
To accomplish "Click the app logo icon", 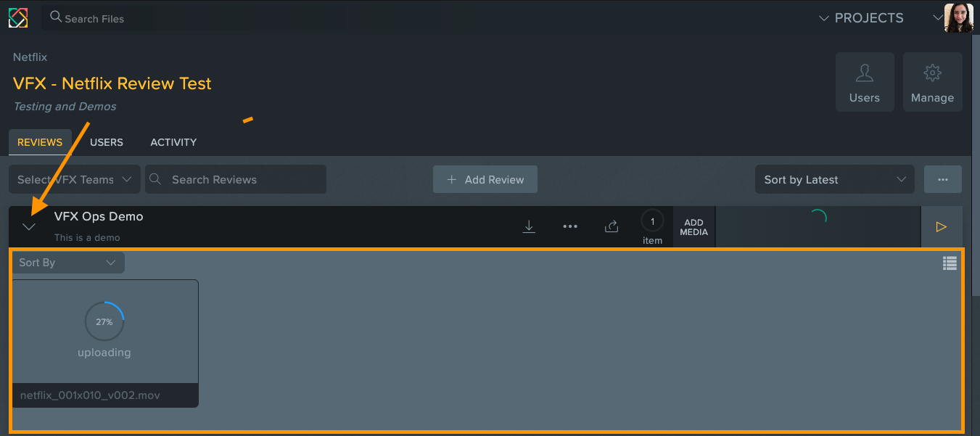I will 18,18.
